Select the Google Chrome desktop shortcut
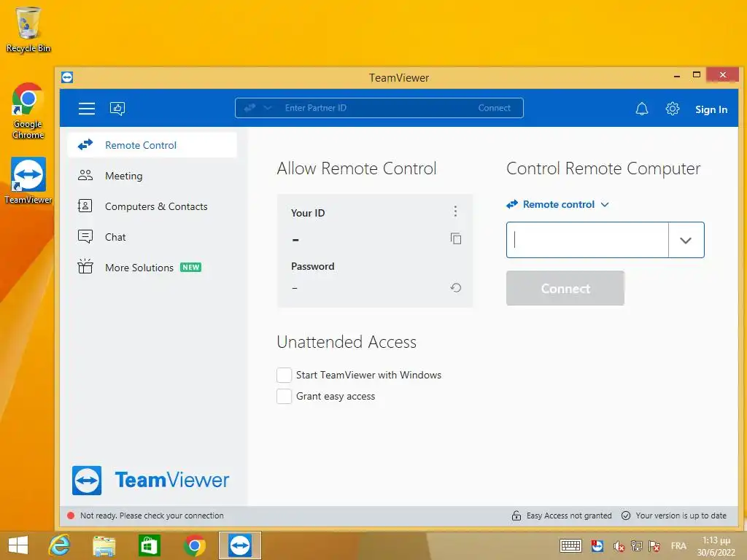 pyautogui.click(x=28, y=111)
